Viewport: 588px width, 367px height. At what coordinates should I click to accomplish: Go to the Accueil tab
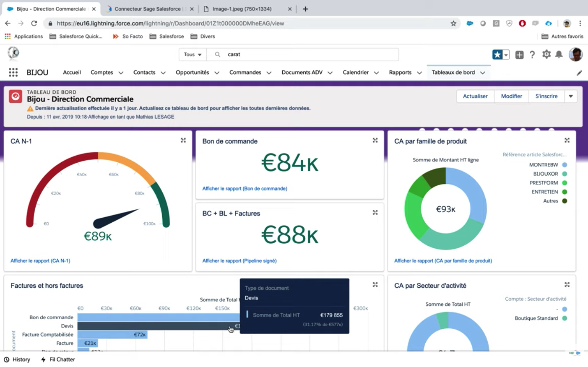point(72,73)
